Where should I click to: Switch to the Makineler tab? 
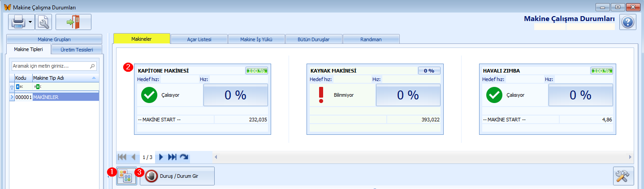142,39
